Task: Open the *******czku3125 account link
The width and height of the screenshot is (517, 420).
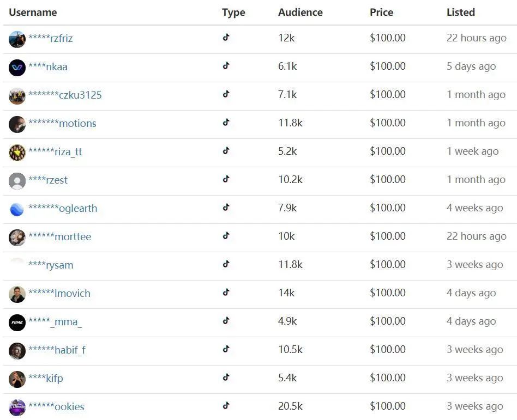Action: (x=65, y=95)
